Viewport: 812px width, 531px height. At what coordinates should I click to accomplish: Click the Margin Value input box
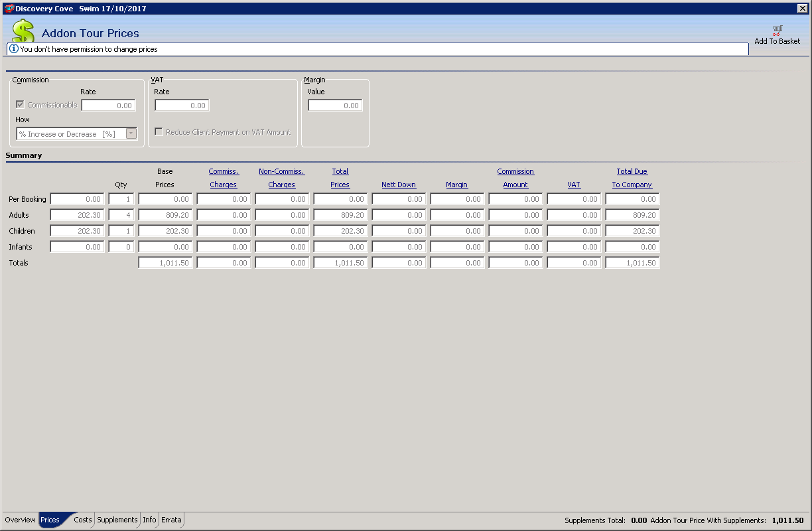click(x=335, y=106)
